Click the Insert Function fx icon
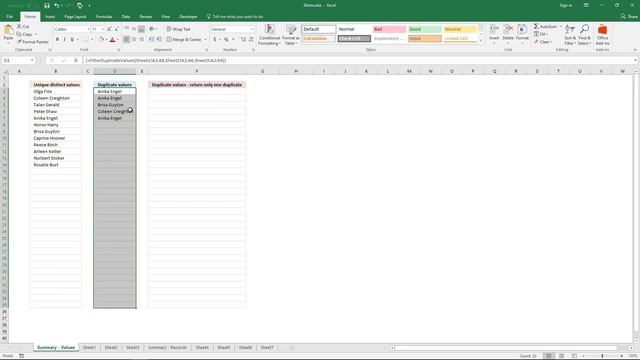Viewport: 640px width, 360px height. point(76,60)
